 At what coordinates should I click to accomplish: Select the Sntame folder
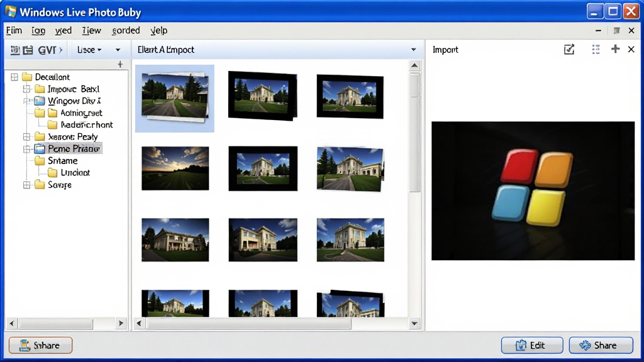[56, 160]
